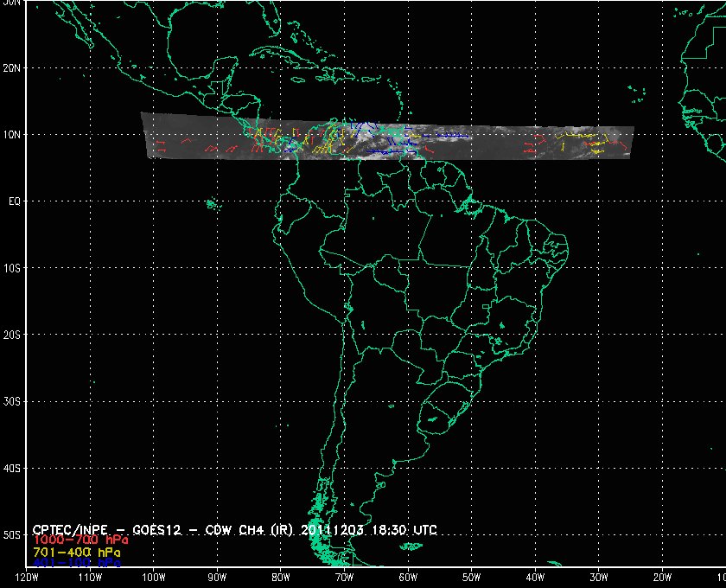Screen dimensions: 726x588
Task: Click the 120W longitude label
Action: [27, 578]
